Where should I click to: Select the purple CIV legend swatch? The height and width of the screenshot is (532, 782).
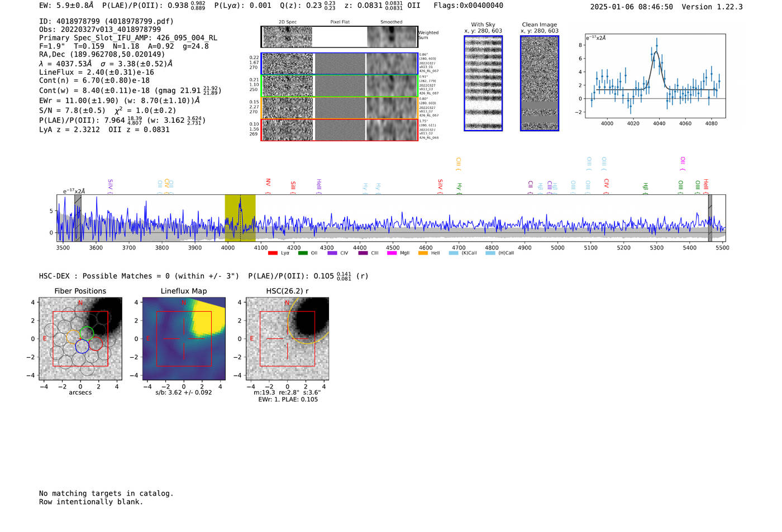pyautogui.click(x=332, y=253)
